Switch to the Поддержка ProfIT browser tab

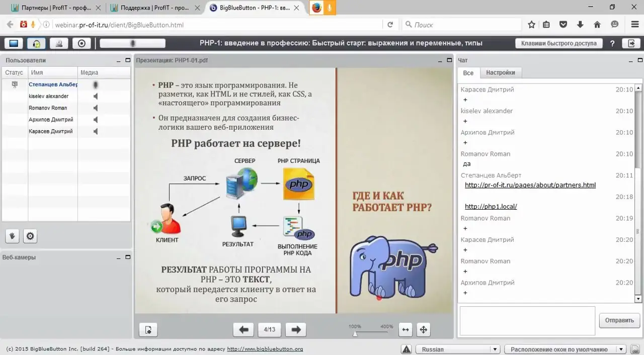click(x=153, y=8)
